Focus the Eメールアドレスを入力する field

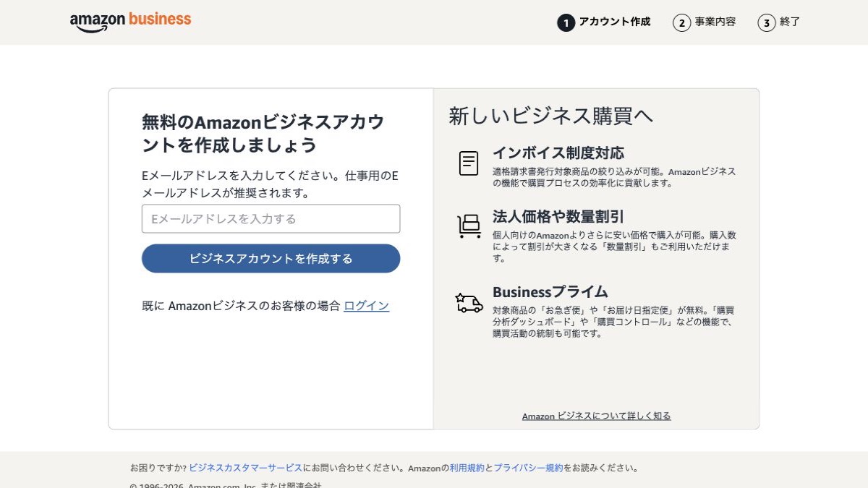(x=271, y=218)
